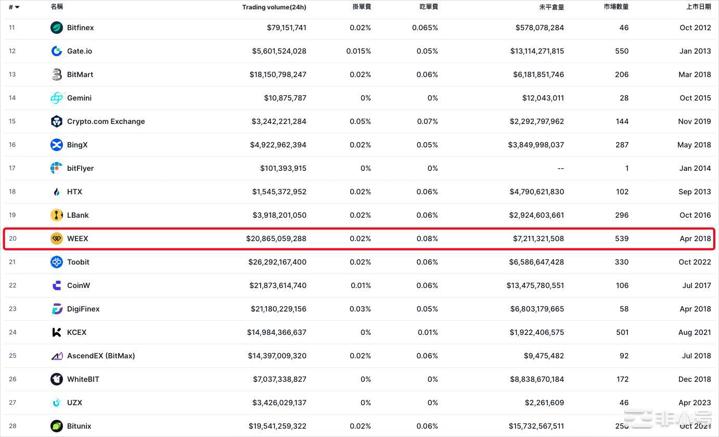The width and height of the screenshot is (719, 437).
Task: Click the Gemini logo icon
Action: pos(56,98)
